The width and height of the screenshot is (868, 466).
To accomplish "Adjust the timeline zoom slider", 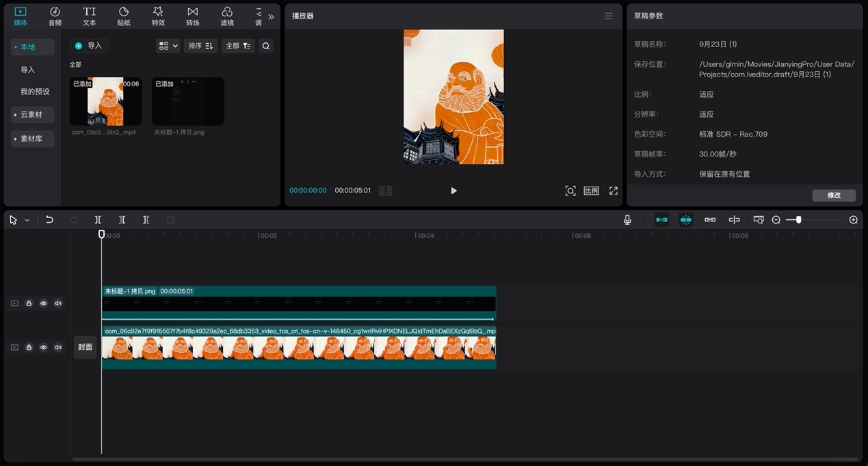I will pyautogui.click(x=798, y=220).
